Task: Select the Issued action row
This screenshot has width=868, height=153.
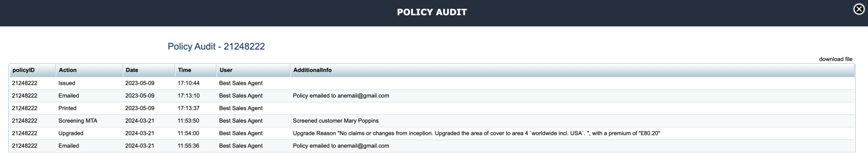Action: [x=432, y=83]
